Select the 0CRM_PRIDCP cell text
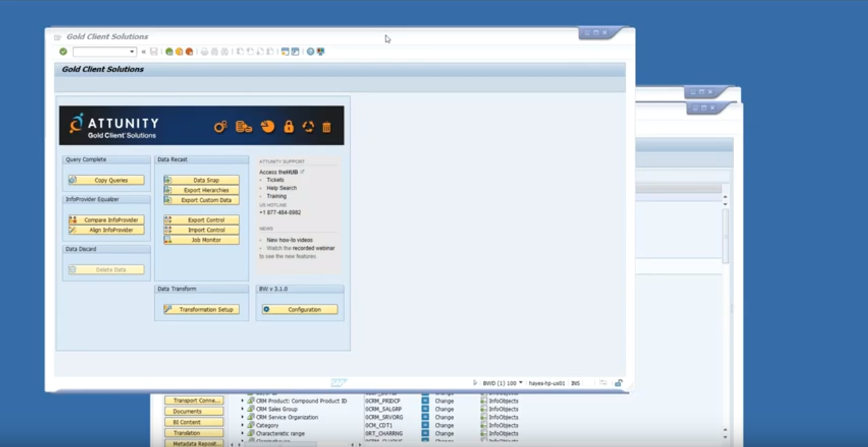Viewport: 868px width, 447px height. coord(383,401)
